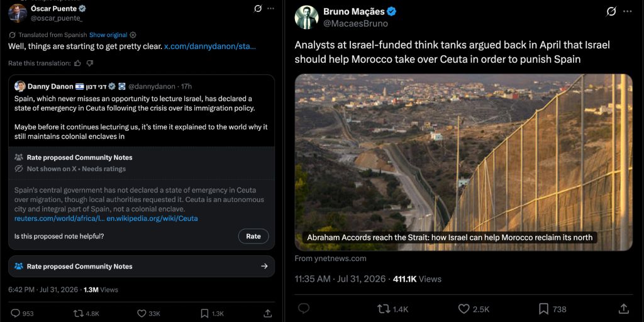Open more options menu on Bruno Maçães post
Viewport: 644px width, 322px height.
[x=627, y=11]
